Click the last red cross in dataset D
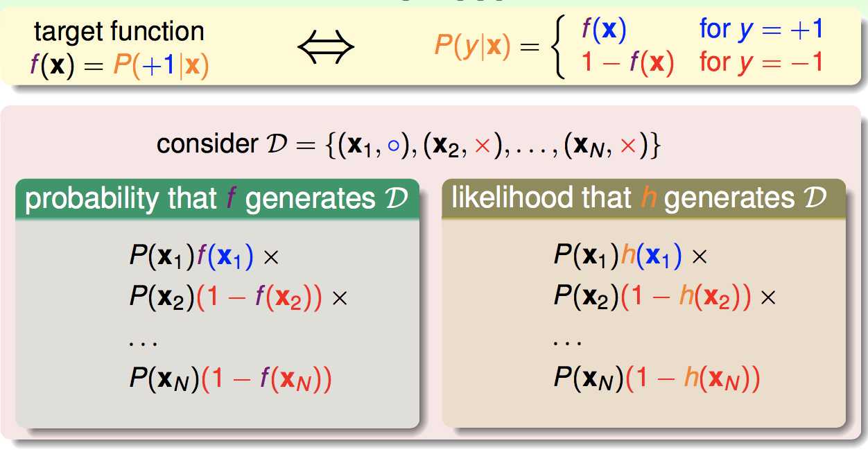Image resolution: width=868 pixels, height=452 pixels. [627, 146]
